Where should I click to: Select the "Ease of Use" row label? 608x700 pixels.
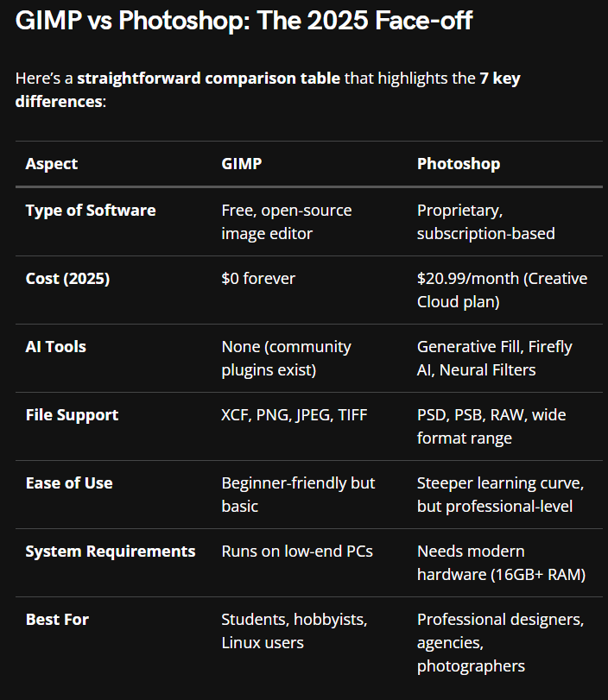coord(69,483)
